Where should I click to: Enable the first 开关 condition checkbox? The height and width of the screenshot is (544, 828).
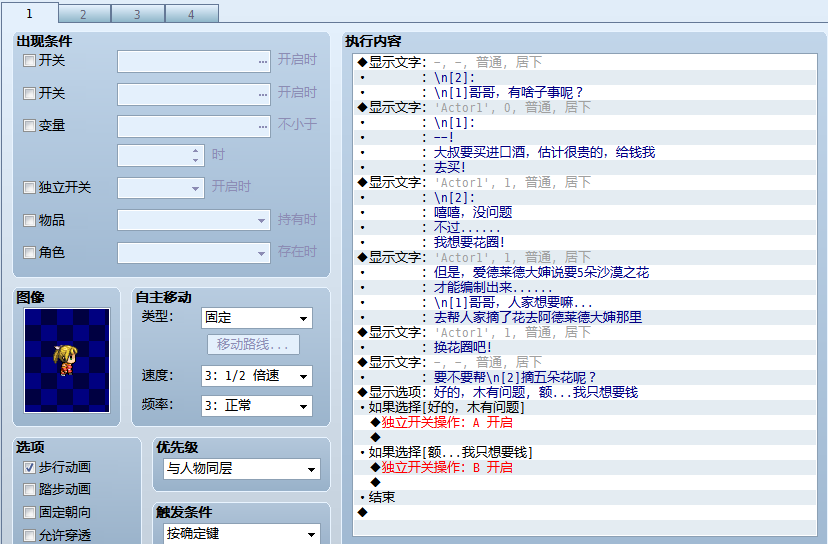(30, 61)
